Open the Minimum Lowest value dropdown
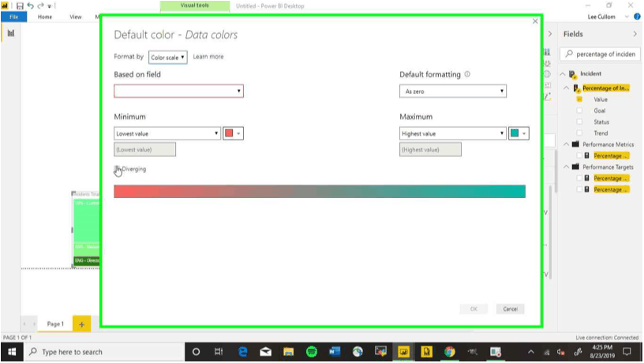644x363 pixels. [167, 133]
